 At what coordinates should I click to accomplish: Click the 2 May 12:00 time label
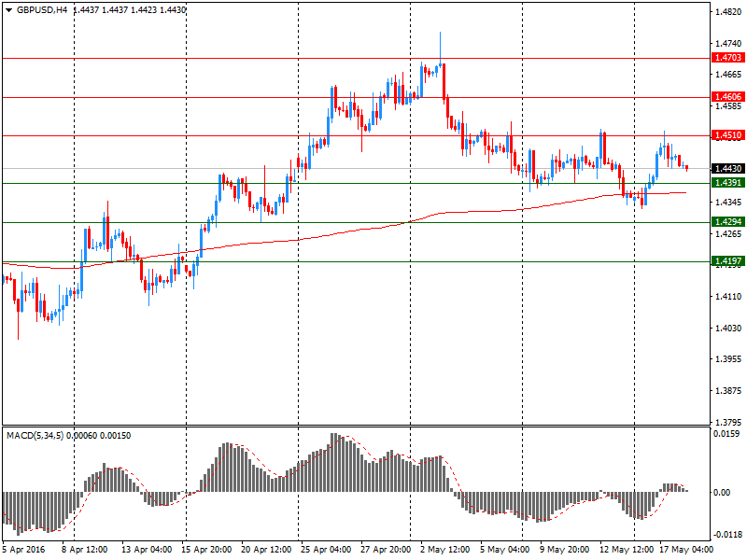click(x=445, y=550)
